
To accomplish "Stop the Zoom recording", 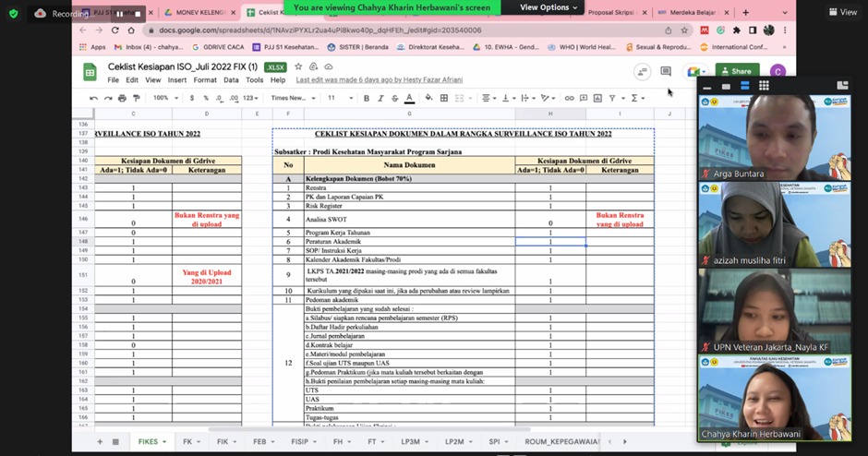I will click(138, 14).
